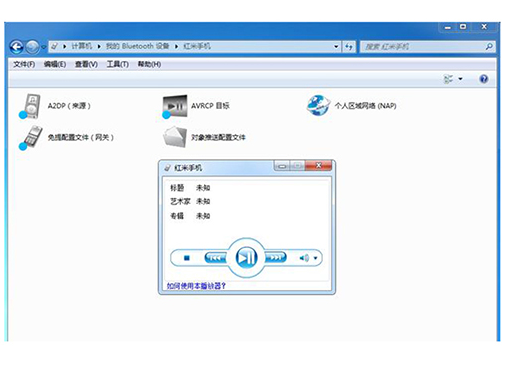Click the 红米手机 dialog title icon
Viewport: 510px width, 370px height.
coord(167,168)
